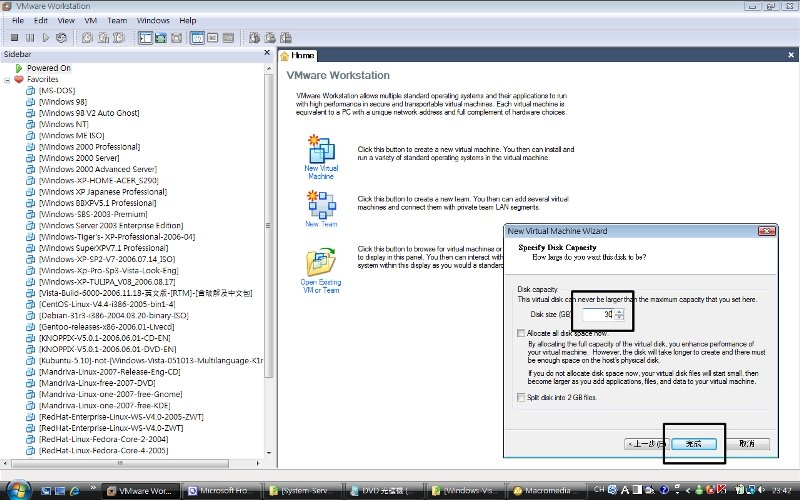800x500 pixels.
Task: Increase disk size with spinner up arrow
Action: pyautogui.click(x=619, y=312)
